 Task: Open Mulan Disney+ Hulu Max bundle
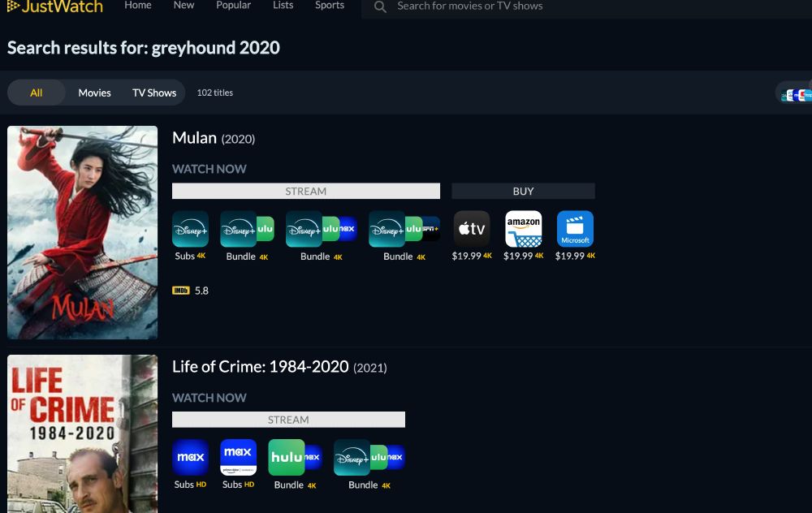tap(321, 229)
